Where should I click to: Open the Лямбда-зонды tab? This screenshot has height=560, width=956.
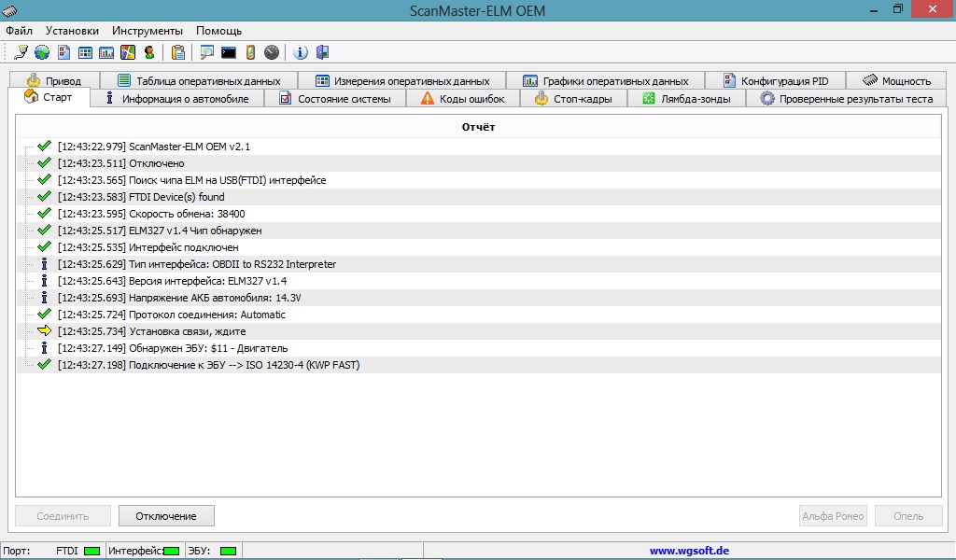click(687, 98)
